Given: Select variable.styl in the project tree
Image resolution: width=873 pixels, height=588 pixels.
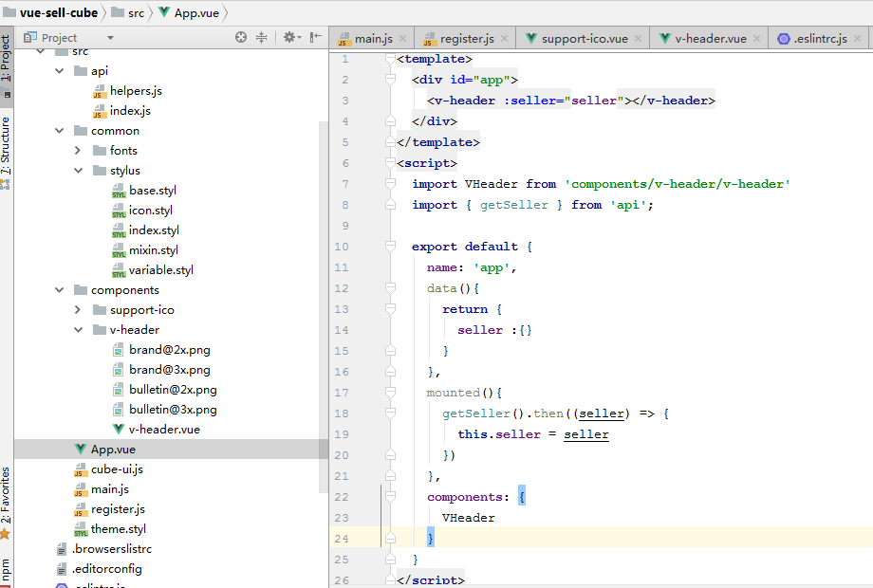Looking at the screenshot, I should click(x=160, y=270).
